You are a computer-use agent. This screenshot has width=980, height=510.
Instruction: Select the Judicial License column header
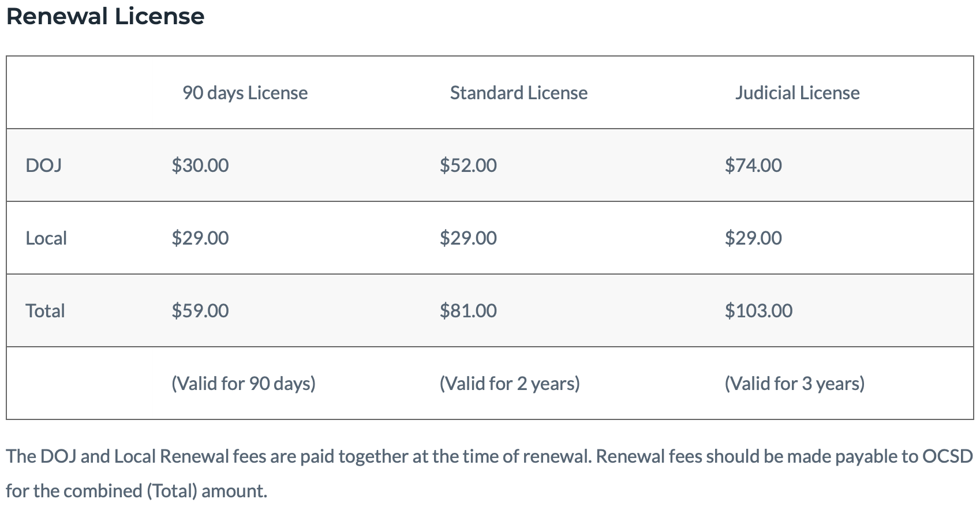(x=797, y=93)
